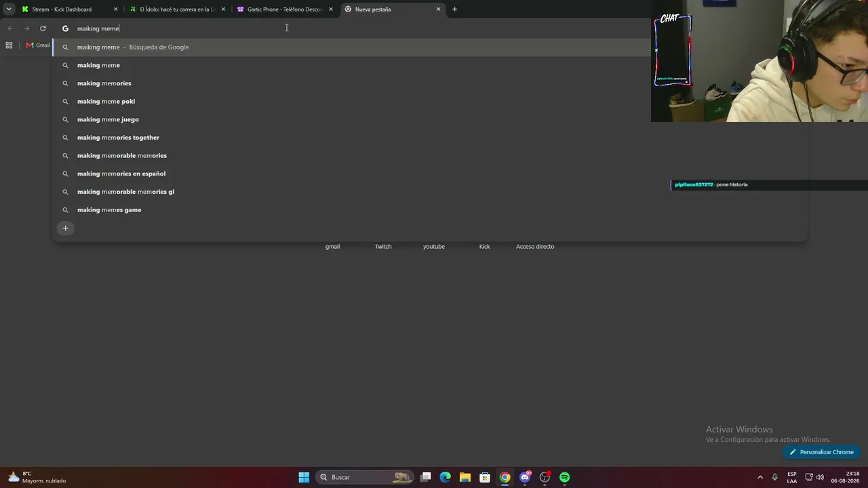Viewport: 868px width, 488px height.
Task: Click the Personalizar Chrome button
Action: pyautogui.click(x=821, y=452)
